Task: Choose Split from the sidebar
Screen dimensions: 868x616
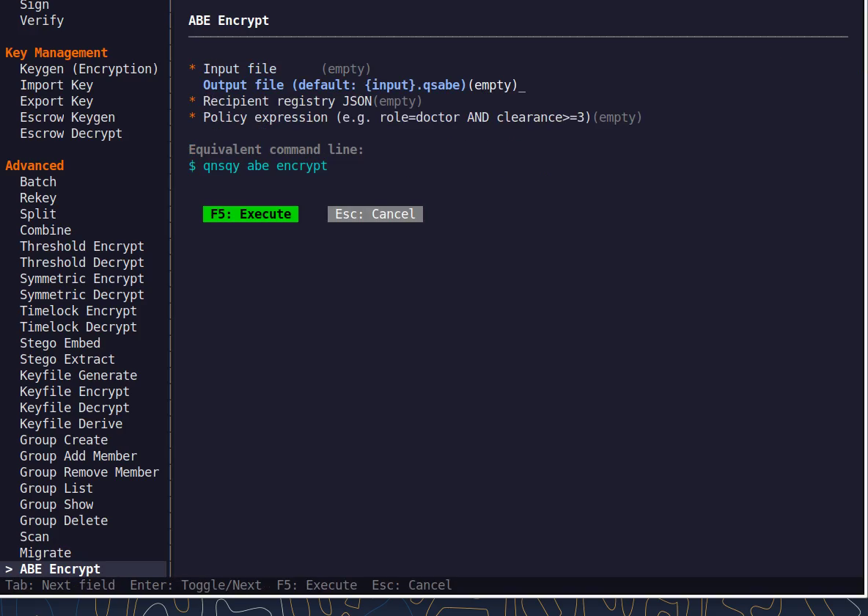Action: point(38,214)
